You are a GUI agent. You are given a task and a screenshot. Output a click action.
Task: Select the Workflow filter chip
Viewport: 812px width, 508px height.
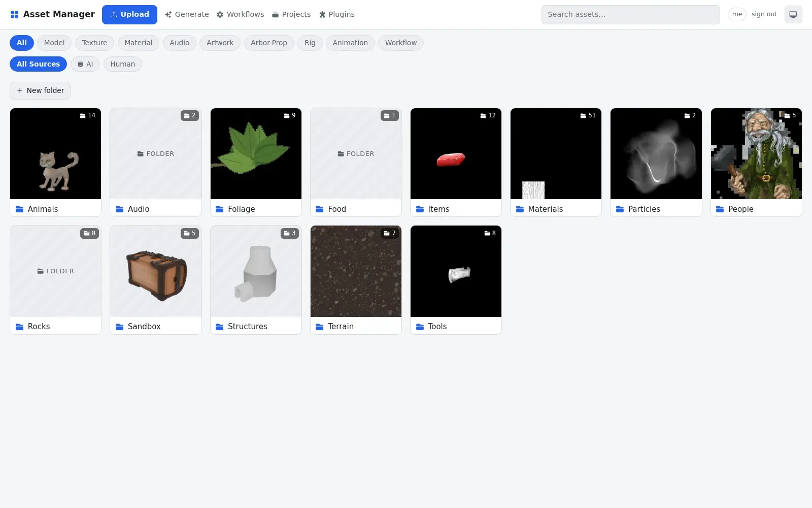click(401, 43)
